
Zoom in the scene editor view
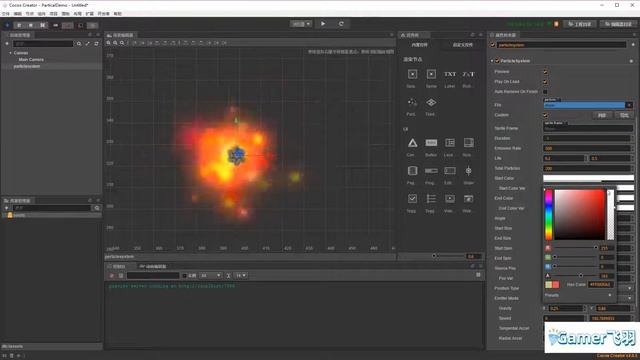pos(109,43)
